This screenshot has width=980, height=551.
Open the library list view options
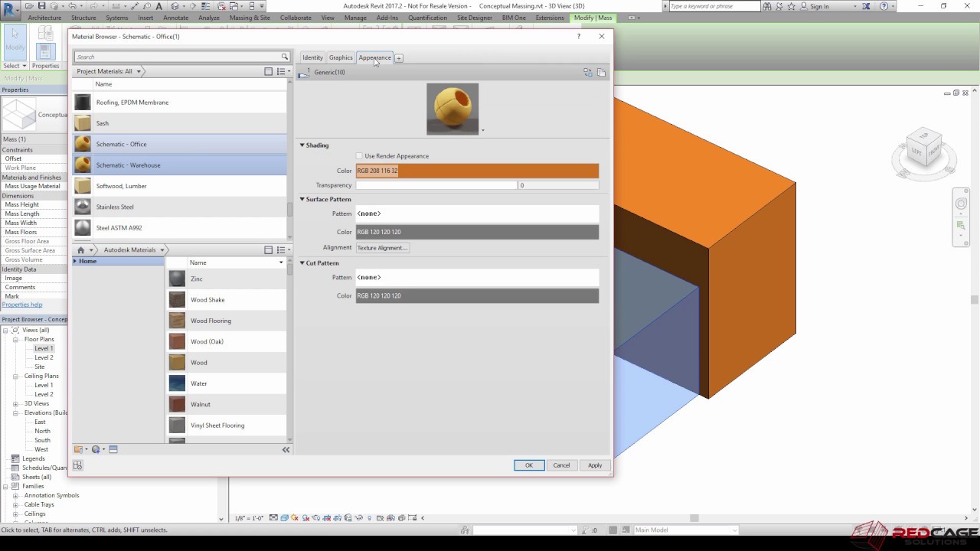(x=283, y=249)
